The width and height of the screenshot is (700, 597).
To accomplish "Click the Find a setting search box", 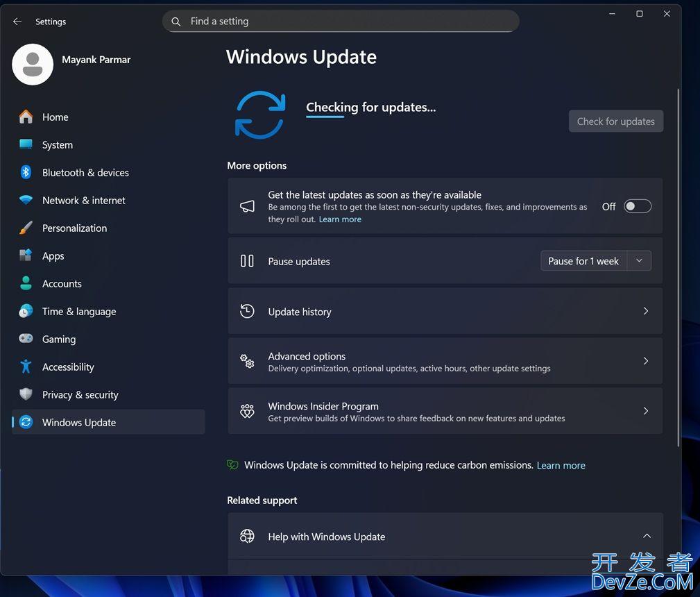I will pyautogui.click(x=341, y=22).
